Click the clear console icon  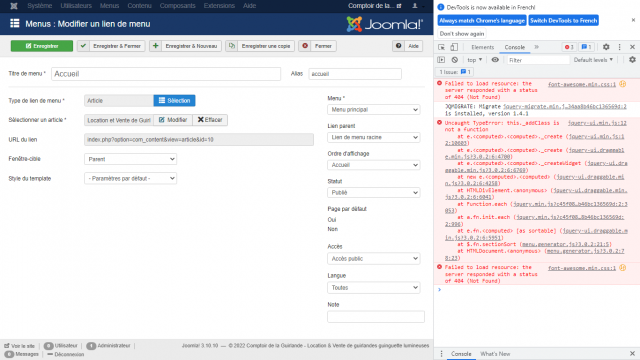tap(455, 60)
